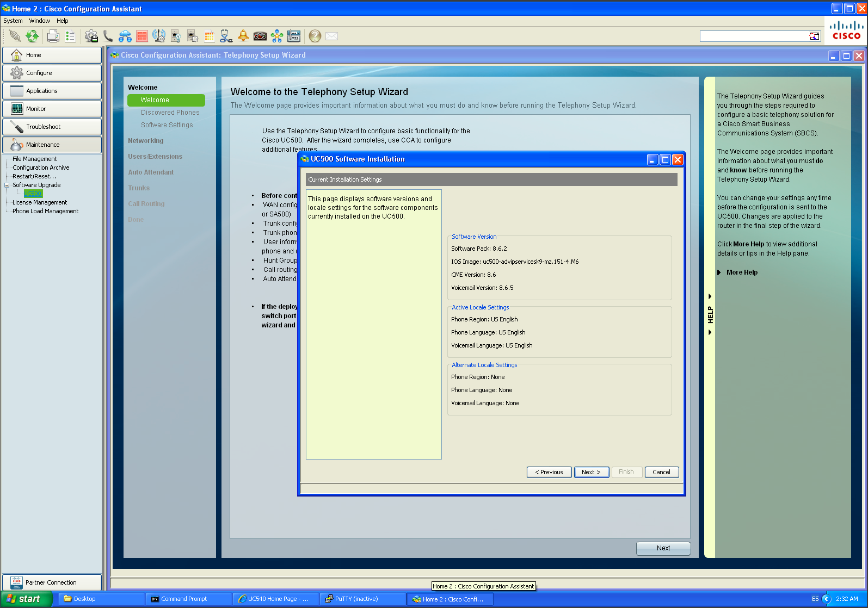Click the dashboard gauge toolbar icon
The image size is (868, 608).
click(260, 36)
